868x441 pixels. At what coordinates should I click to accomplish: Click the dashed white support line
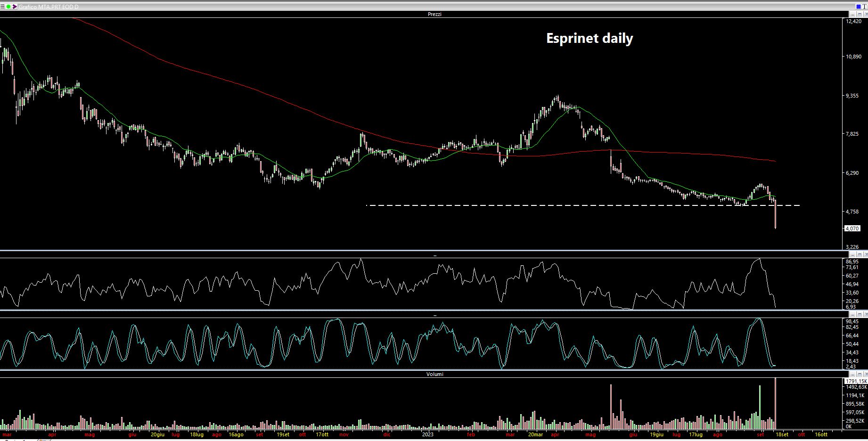click(583, 205)
